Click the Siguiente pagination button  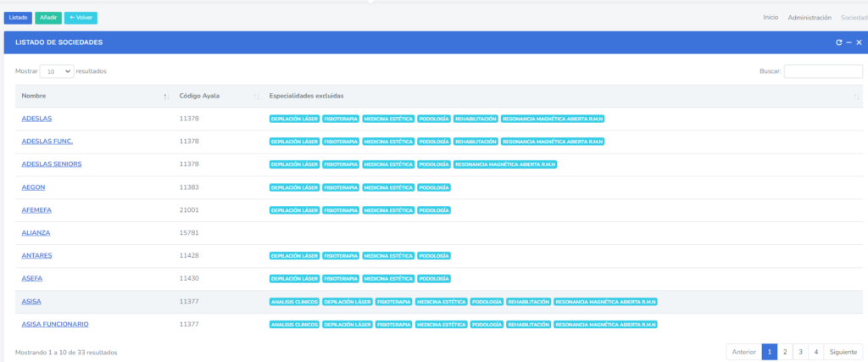pos(843,352)
